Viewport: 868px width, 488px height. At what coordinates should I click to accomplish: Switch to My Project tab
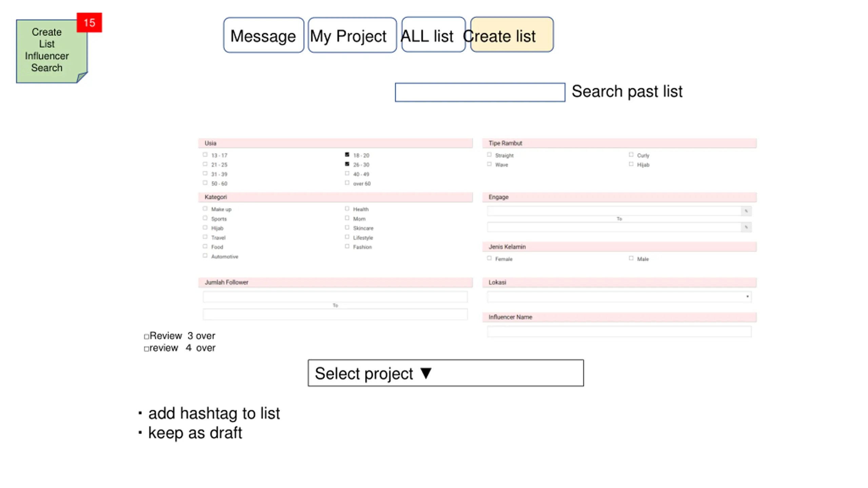click(352, 35)
